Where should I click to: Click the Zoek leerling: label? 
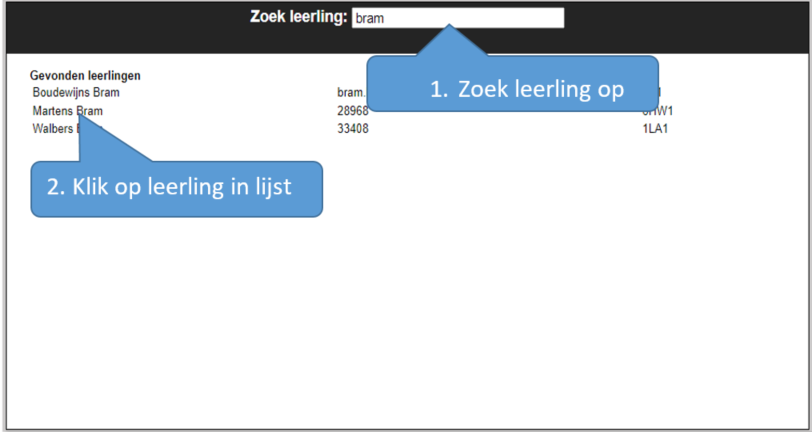(x=298, y=17)
